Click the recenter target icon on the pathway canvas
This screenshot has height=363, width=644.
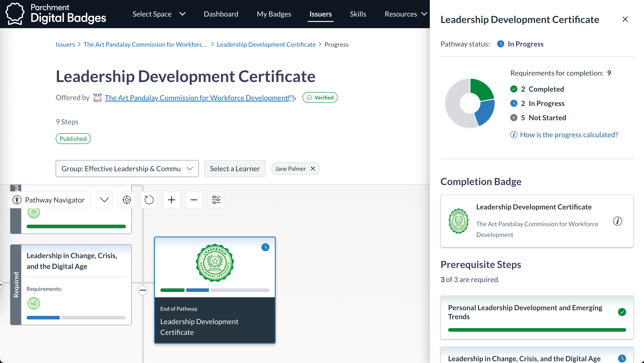127,200
